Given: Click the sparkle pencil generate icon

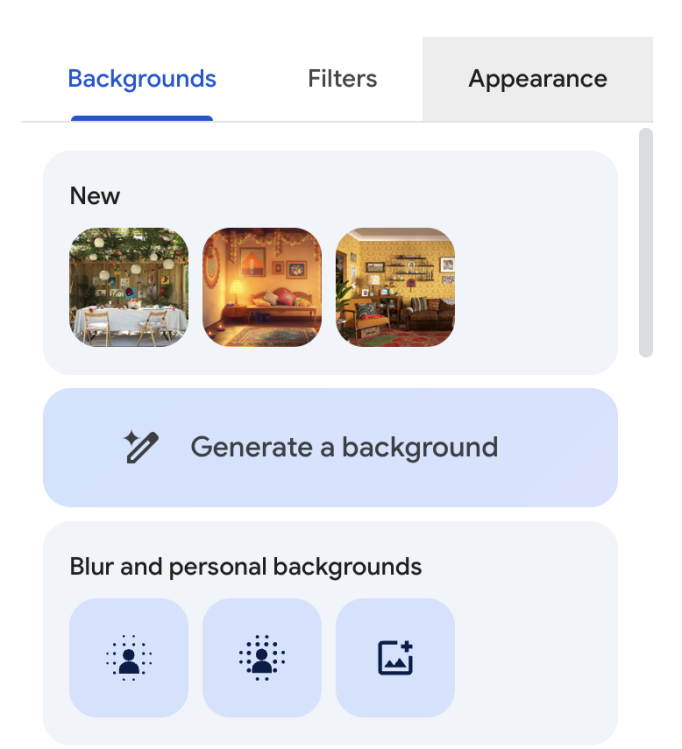Looking at the screenshot, I should [142, 447].
